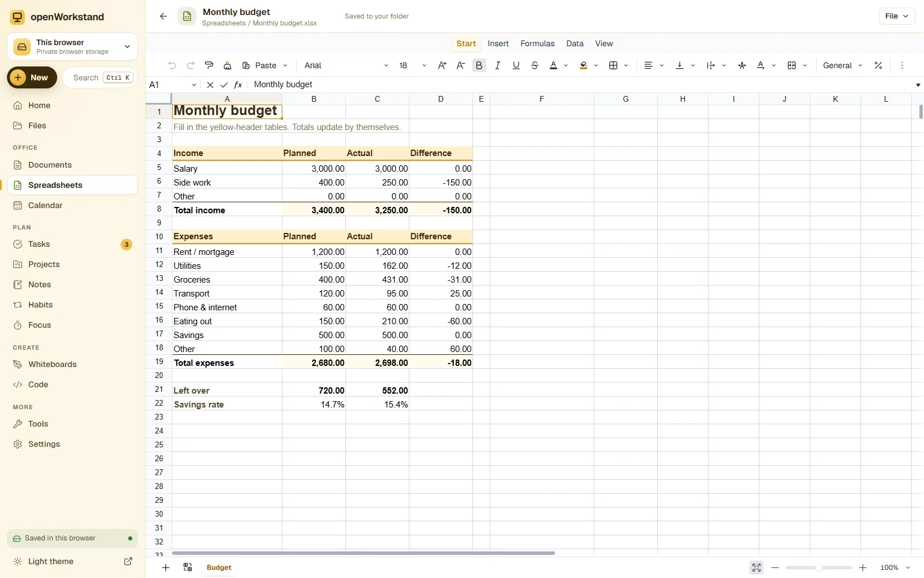This screenshot has height=578, width=924.
Task: Open the General number format dropdown
Action: (843, 65)
